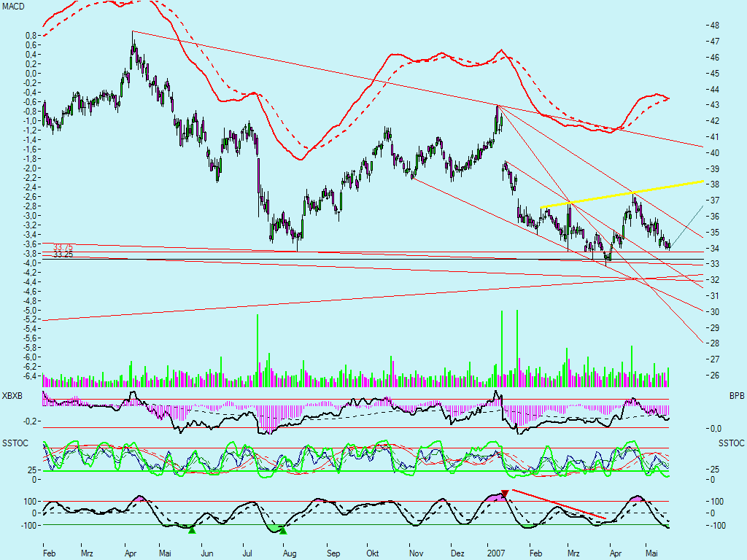Screen dimensions: 747x560
Task: Click the Okt month label on time axis
Action: (373, 553)
